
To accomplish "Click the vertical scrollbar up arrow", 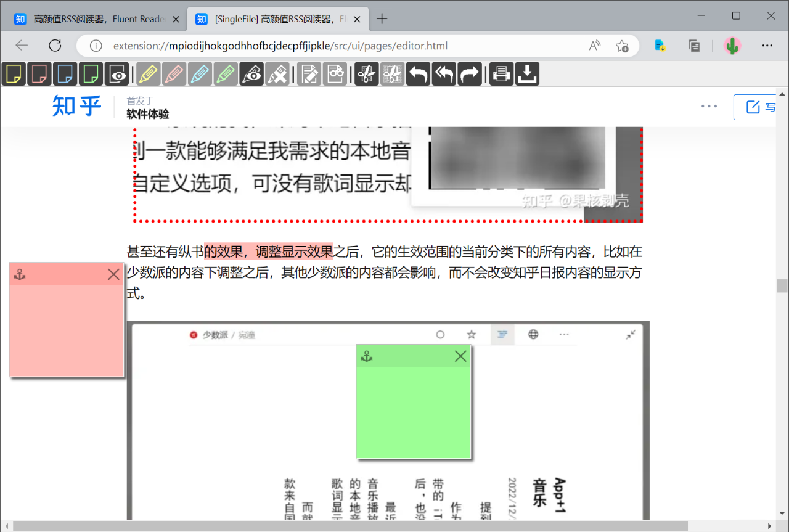I will [x=782, y=94].
